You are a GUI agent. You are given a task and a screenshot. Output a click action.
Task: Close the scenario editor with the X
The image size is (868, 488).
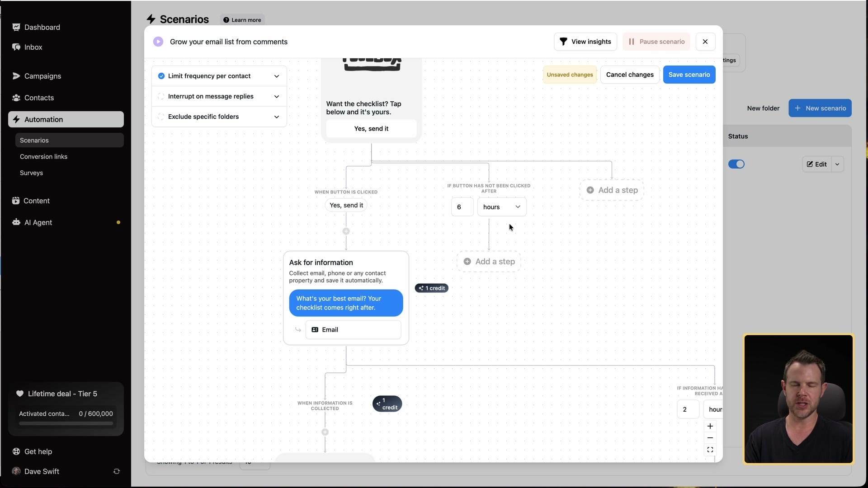tap(705, 42)
